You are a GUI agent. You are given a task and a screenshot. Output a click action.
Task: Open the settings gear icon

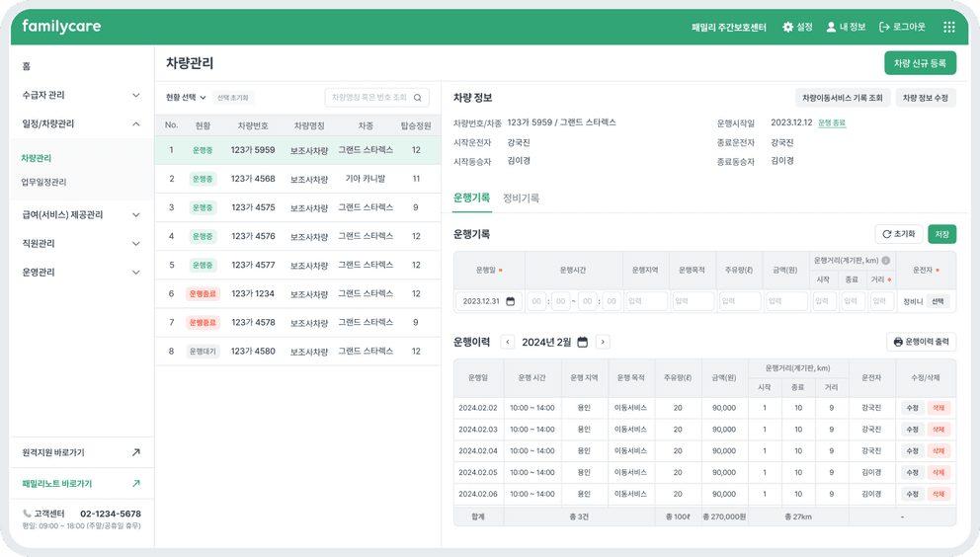[x=787, y=27]
